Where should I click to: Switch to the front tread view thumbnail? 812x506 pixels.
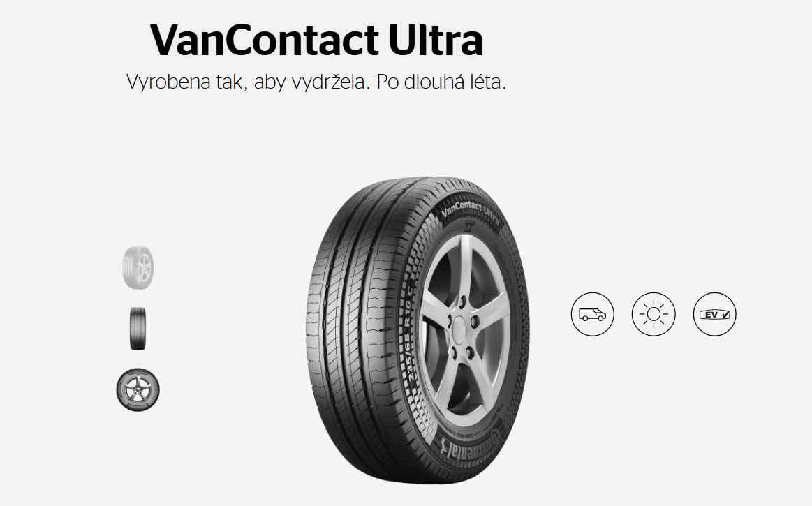pos(138,329)
